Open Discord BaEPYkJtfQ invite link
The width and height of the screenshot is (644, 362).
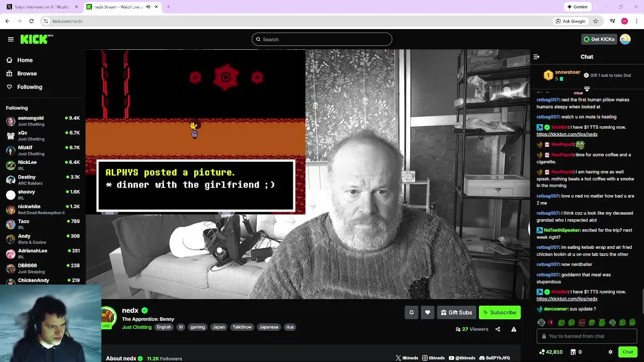click(x=495, y=358)
